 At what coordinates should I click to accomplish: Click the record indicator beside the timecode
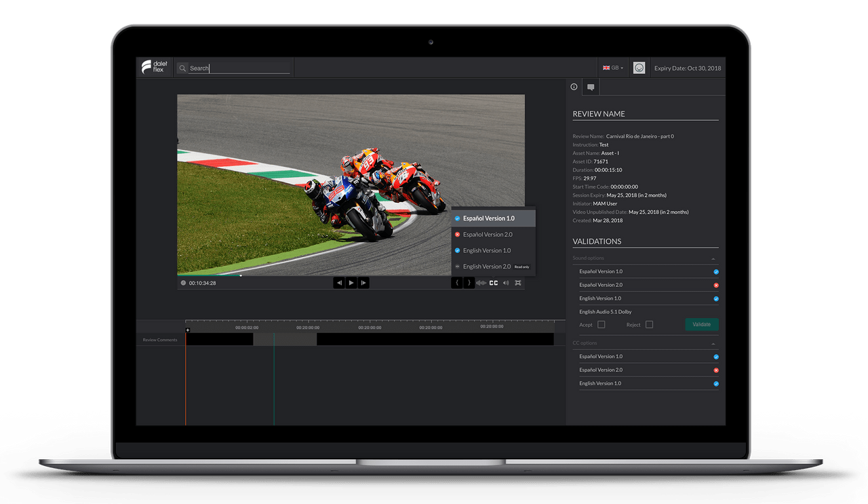183,283
